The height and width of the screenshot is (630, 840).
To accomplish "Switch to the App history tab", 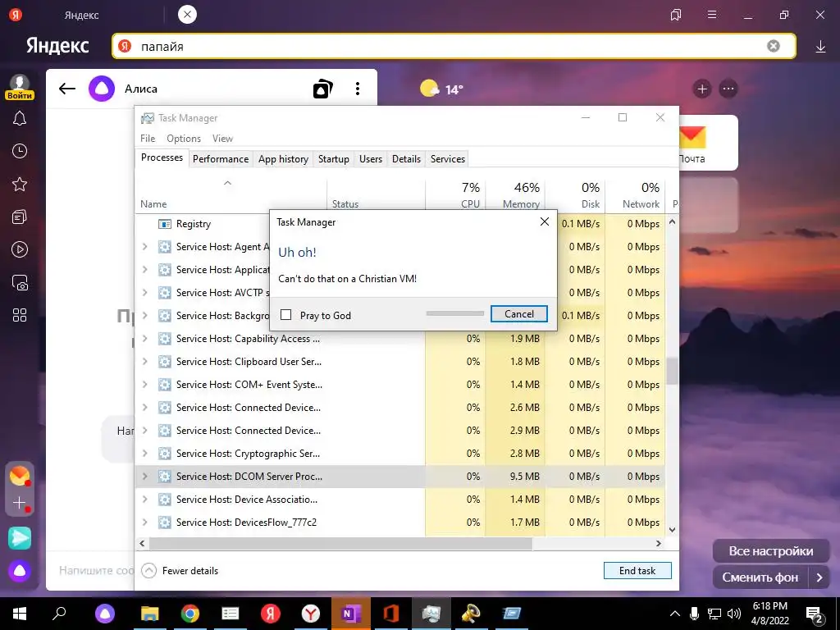I will (283, 159).
